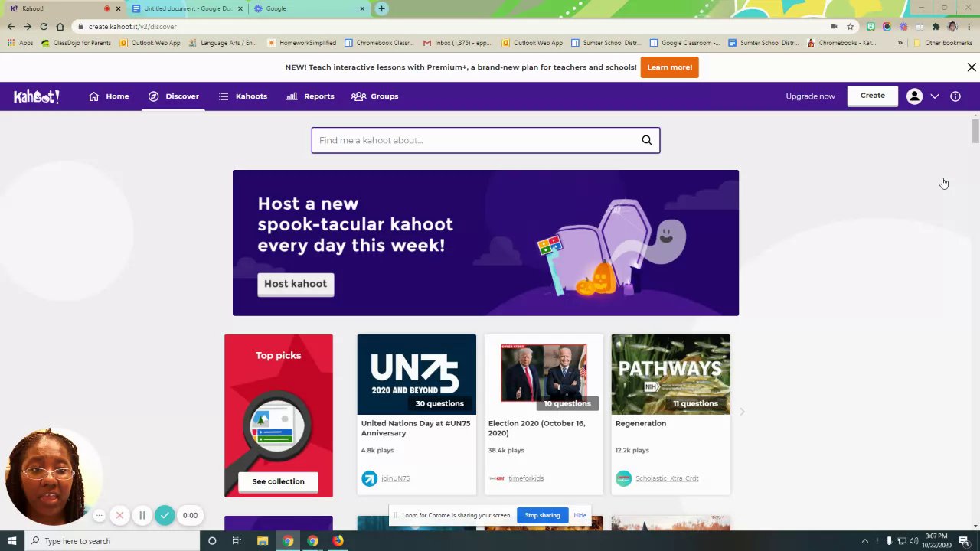Open the Windows Start menu
980x551 pixels.
[x=11, y=541]
